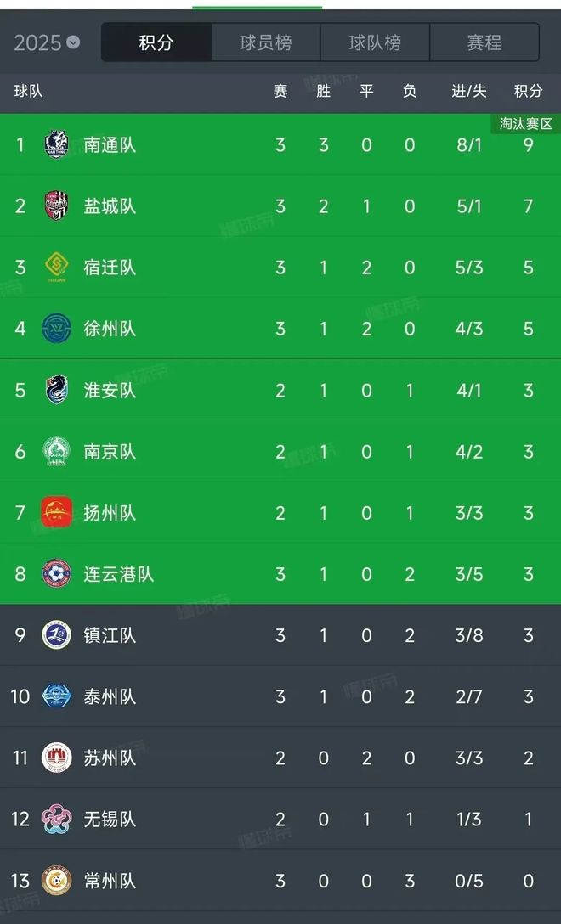Click the 积分 column header

(528, 91)
